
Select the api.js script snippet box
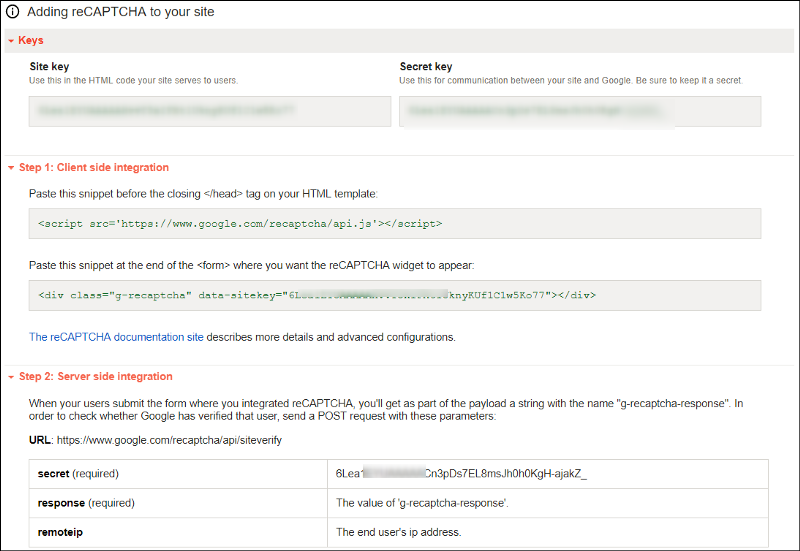click(x=395, y=223)
